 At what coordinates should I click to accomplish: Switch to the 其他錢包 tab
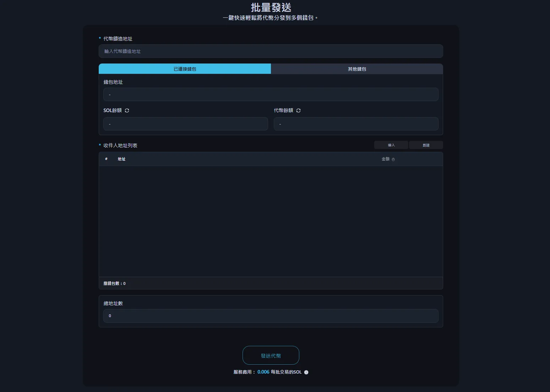[357, 69]
